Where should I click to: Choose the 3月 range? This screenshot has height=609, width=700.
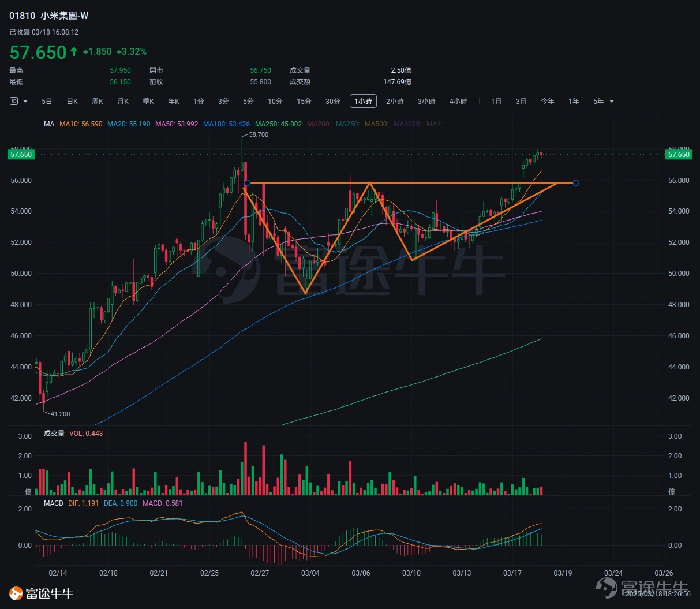point(521,102)
